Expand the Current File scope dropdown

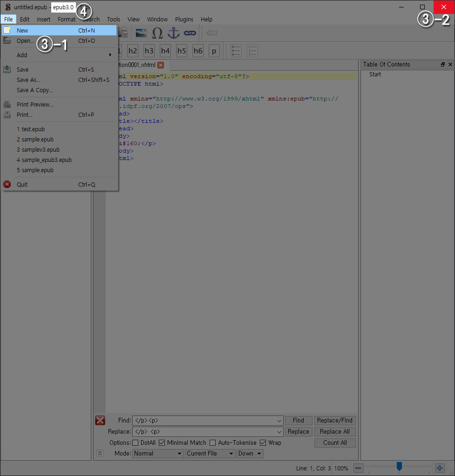click(210, 453)
